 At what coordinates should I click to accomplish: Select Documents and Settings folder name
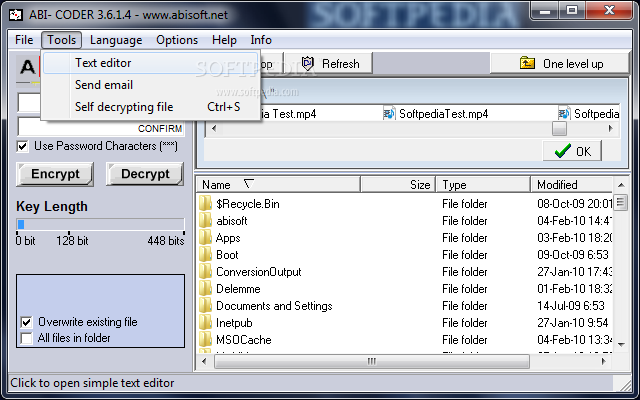click(274, 306)
